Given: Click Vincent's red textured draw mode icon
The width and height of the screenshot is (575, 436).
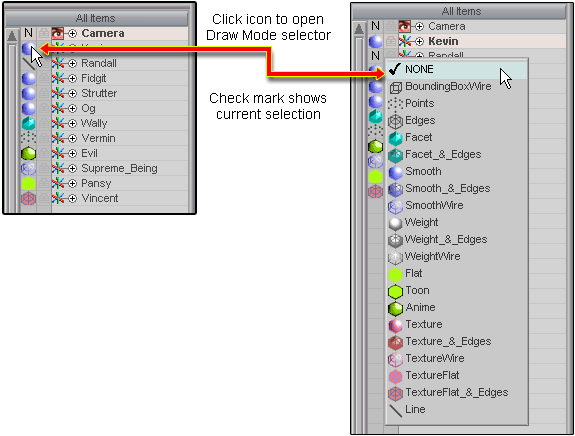Looking at the screenshot, I should tap(29, 198).
